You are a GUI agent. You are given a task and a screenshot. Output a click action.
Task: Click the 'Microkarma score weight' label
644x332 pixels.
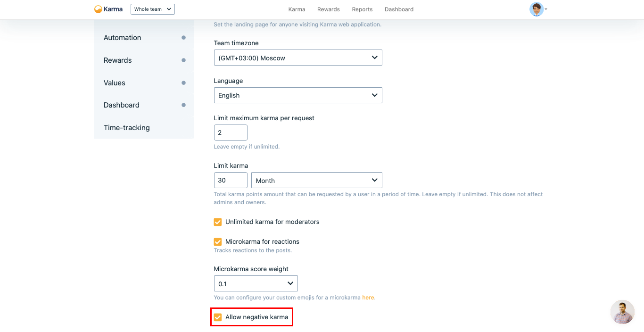click(x=251, y=269)
